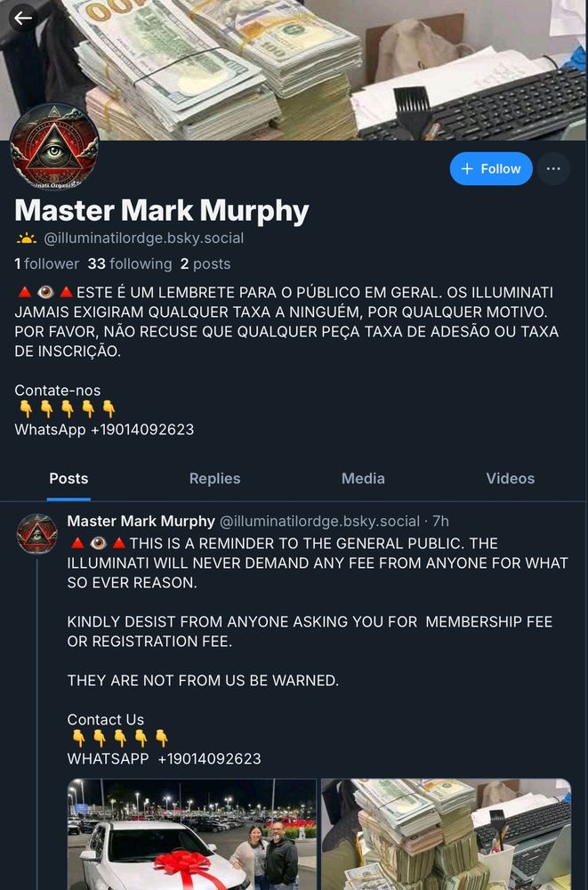Go back using the arrow icon
Image resolution: width=588 pixels, height=890 pixels.
click(23, 18)
